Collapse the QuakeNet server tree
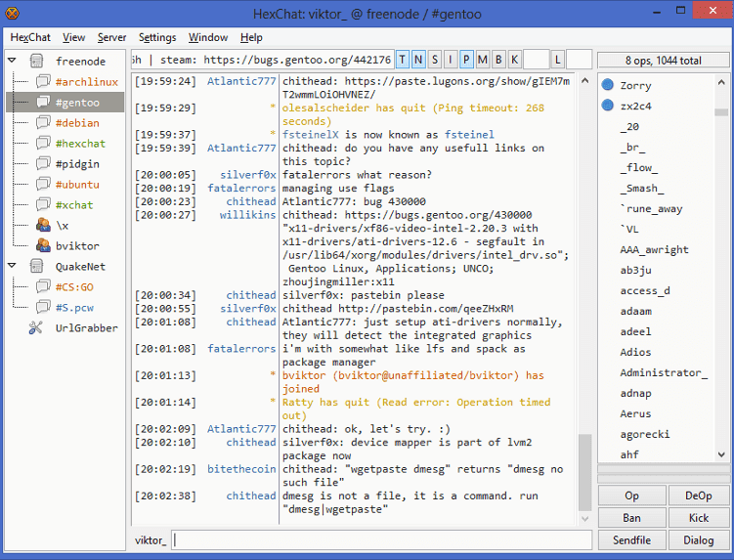 (x=13, y=267)
